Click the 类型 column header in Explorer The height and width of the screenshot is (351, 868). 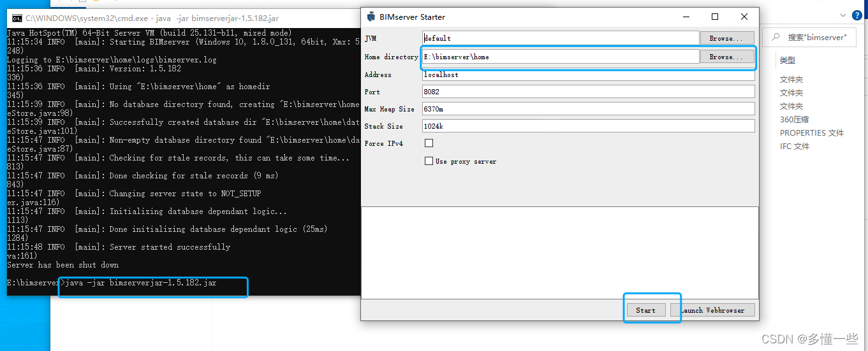(x=788, y=61)
